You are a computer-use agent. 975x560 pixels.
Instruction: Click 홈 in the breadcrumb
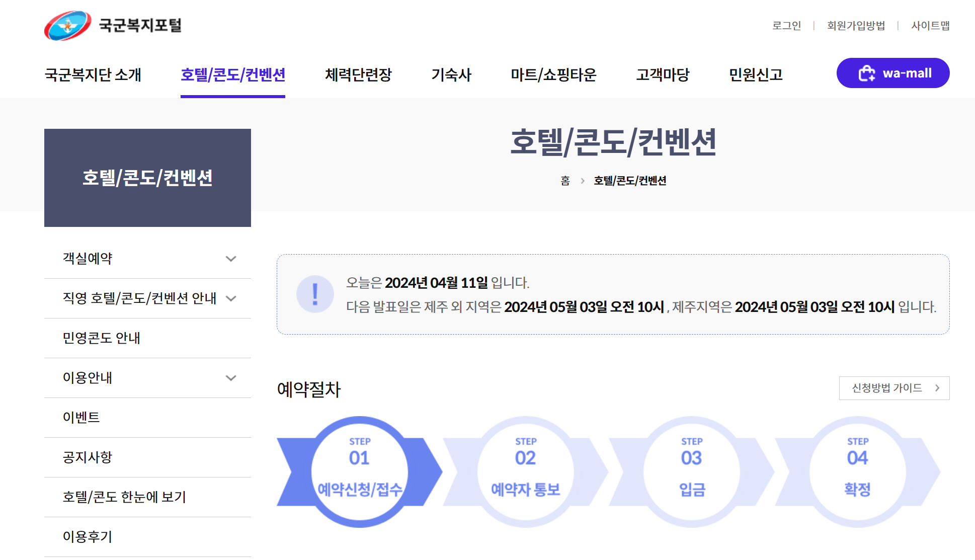pos(565,181)
